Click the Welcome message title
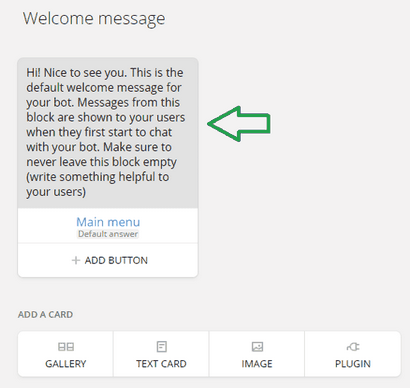The image size is (410, 388). [94, 19]
